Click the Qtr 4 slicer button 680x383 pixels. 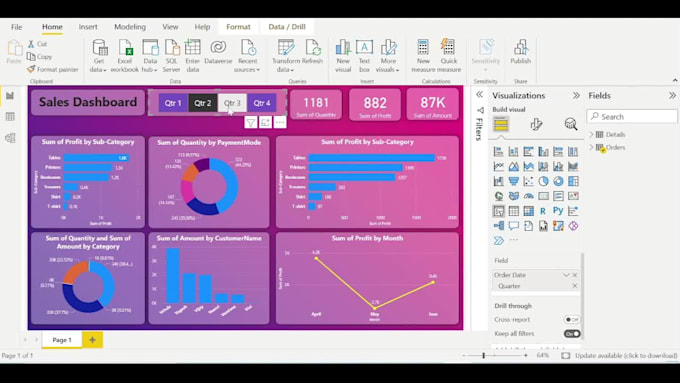tap(262, 103)
